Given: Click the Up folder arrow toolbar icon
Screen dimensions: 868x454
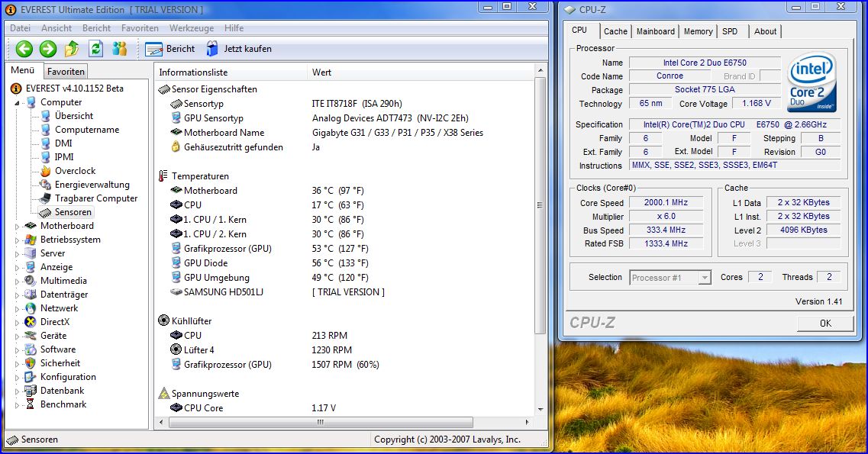Looking at the screenshot, I should pos(72,49).
